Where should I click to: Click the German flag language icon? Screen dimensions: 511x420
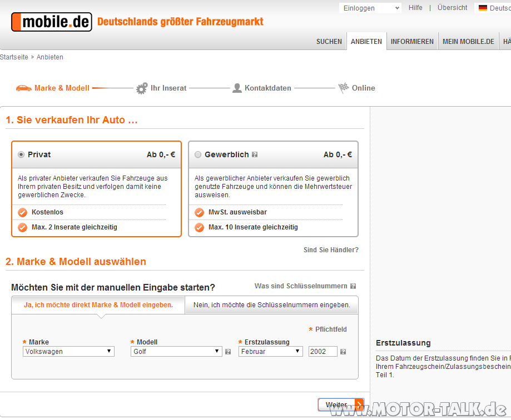pos(483,8)
